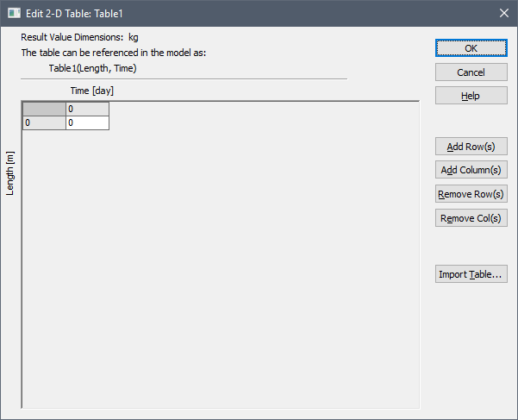The width and height of the screenshot is (518, 420).
Task: Confirm the table with OK
Action: (471, 48)
